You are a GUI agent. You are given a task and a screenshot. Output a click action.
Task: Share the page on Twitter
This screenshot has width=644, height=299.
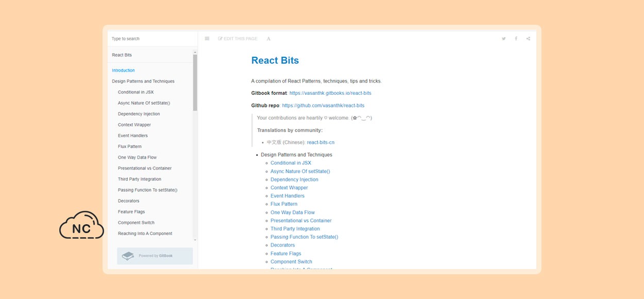pyautogui.click(x=504, y=39)
